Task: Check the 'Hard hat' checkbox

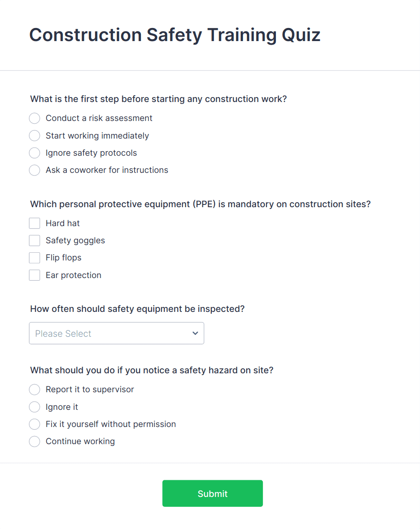Action: tap(34, 223)
